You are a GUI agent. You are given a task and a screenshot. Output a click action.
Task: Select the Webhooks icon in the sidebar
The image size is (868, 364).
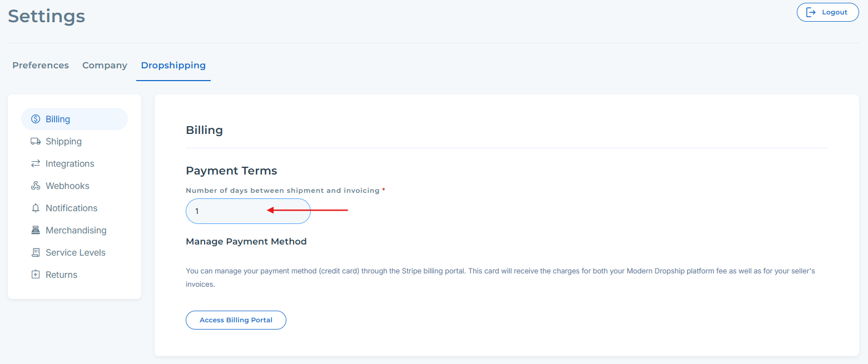(36, 186)
